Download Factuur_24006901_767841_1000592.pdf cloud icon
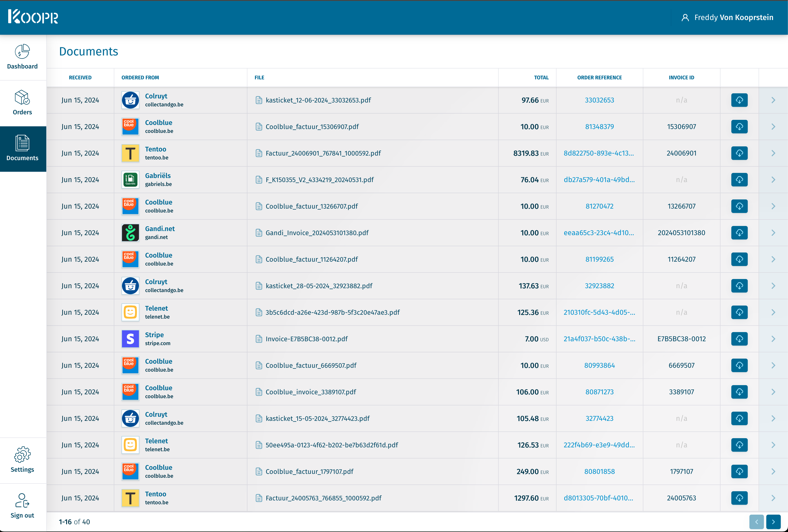Viewport: 788px width, 532px height. 739,153
